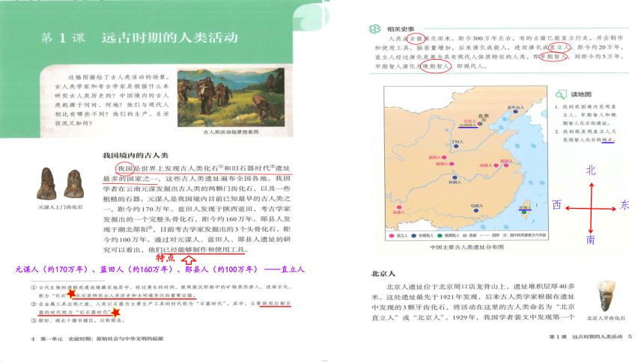Click the 丁村人 site dot on the map

[x=456, y=146]
